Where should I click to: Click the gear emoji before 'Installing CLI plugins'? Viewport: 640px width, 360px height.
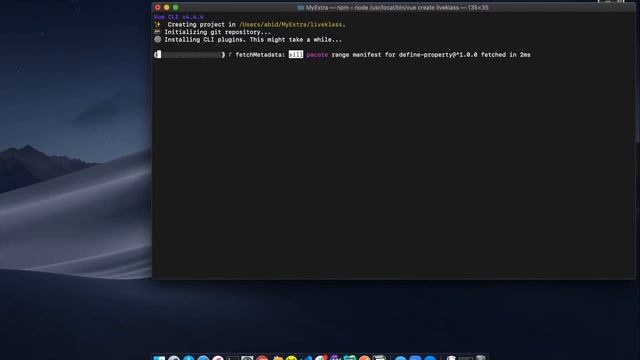pyautogui.click(x=158, y=40)
